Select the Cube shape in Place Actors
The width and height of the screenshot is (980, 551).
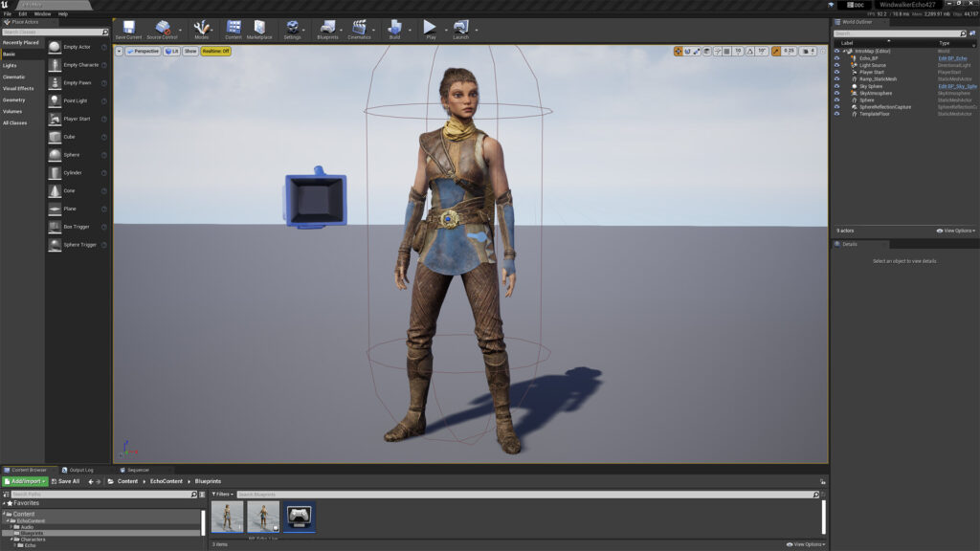(55, 137)
